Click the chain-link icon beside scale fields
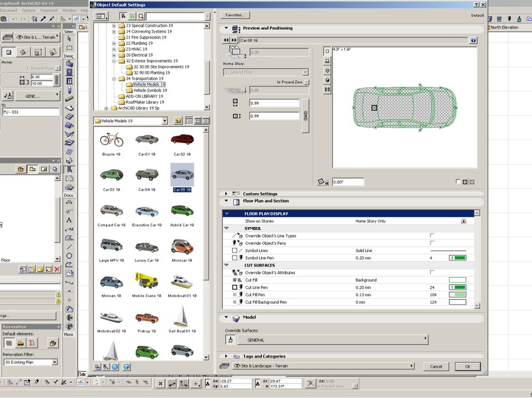The width and height of the screenshot is (532, 398). (306, 115)
